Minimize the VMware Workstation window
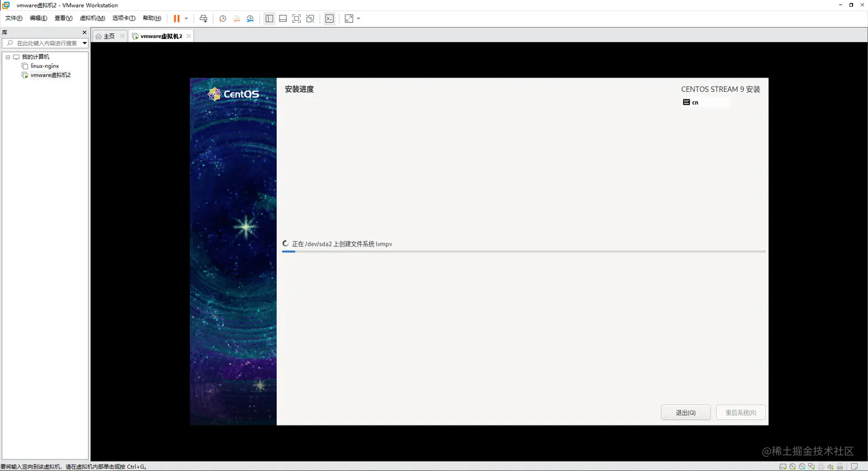The height and width of the screenshot is (471, 868). (840, 5)
